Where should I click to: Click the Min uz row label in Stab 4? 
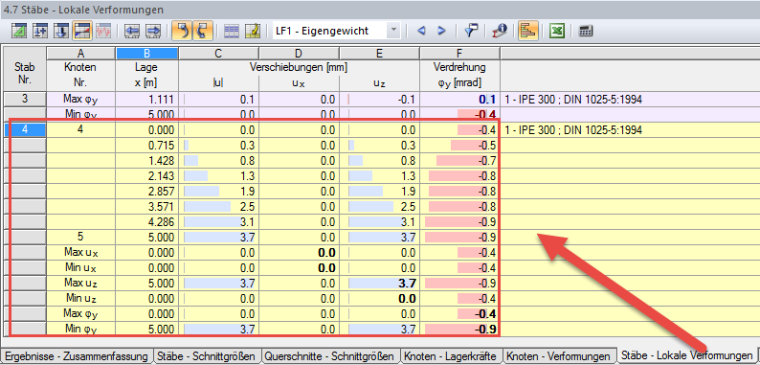(x=81, y=299)
